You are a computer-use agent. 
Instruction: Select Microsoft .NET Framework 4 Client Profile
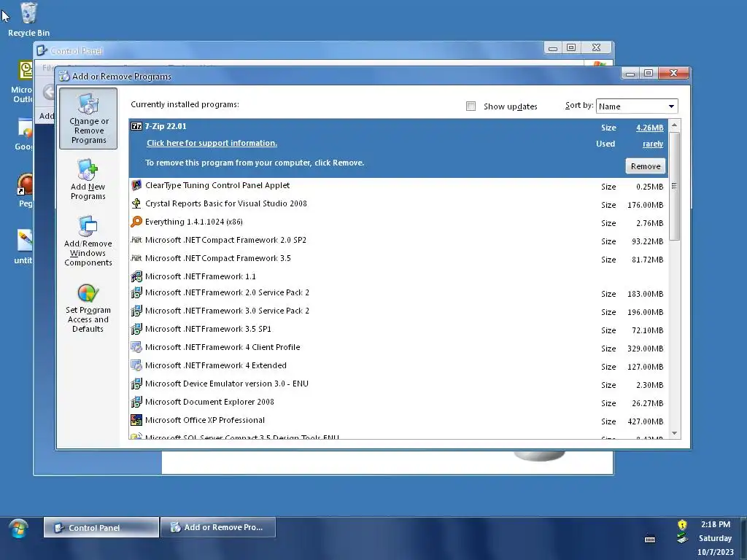pos(398,348)
